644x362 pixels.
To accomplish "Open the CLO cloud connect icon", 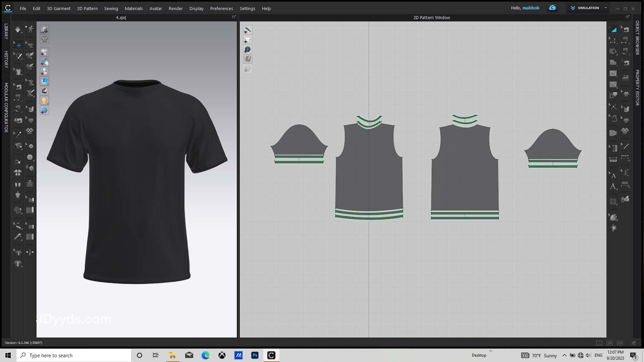I will click(x=552, y=8).
